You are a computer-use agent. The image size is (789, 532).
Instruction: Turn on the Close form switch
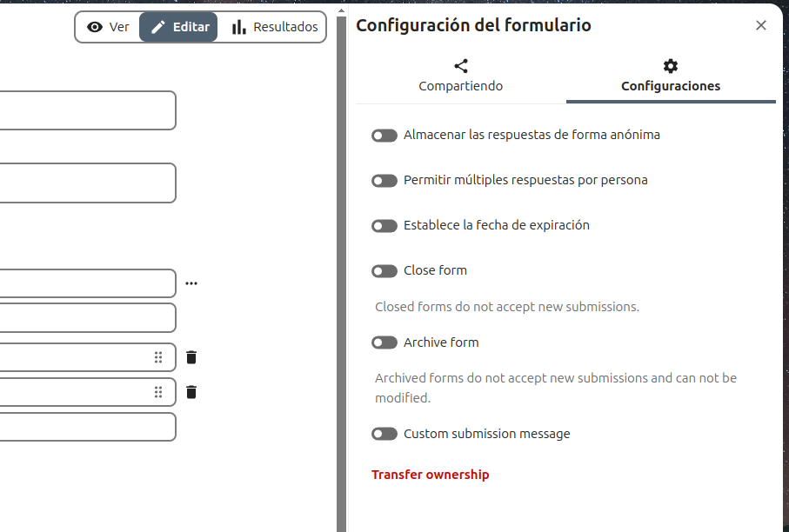click(x=384, y=271)
